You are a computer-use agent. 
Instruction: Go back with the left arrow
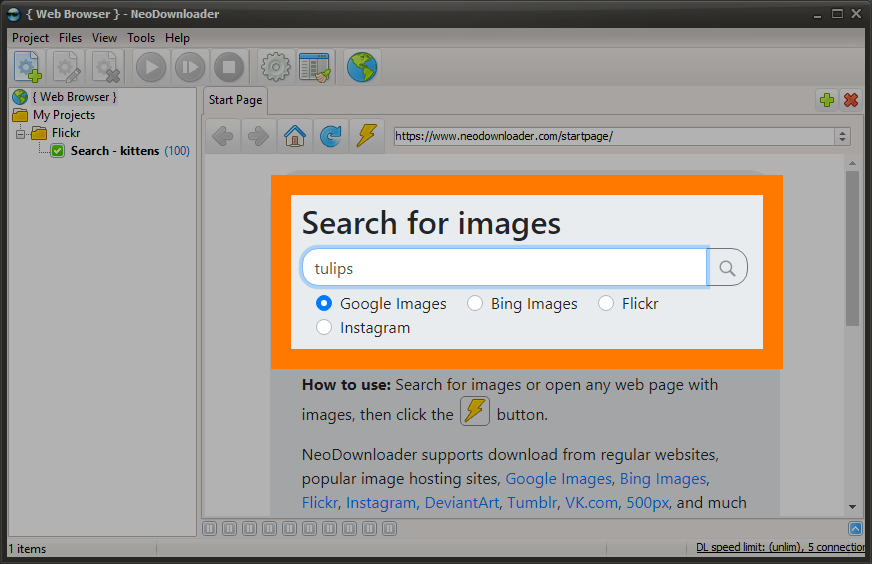point(223,135)
